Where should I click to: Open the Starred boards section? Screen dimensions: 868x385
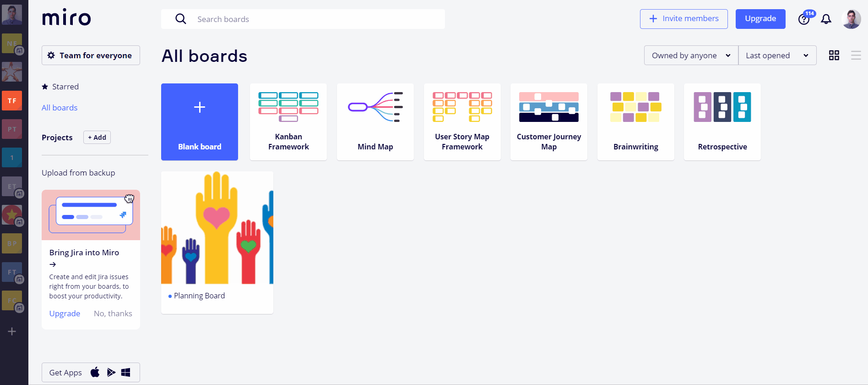point(65,87)
